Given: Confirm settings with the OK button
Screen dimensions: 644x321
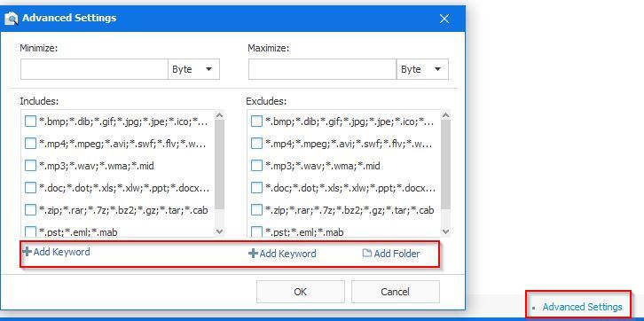Looking at the screenshot, I should point(300,292).
